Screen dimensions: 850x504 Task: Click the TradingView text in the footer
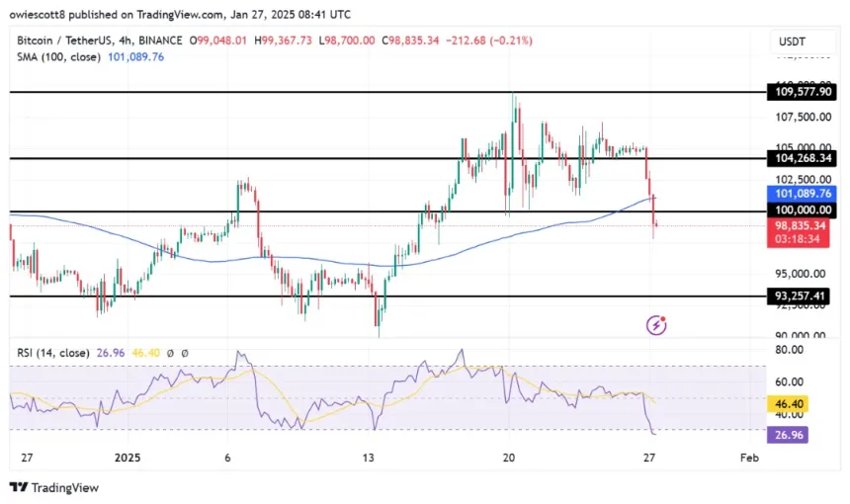[x=65, y=487]
